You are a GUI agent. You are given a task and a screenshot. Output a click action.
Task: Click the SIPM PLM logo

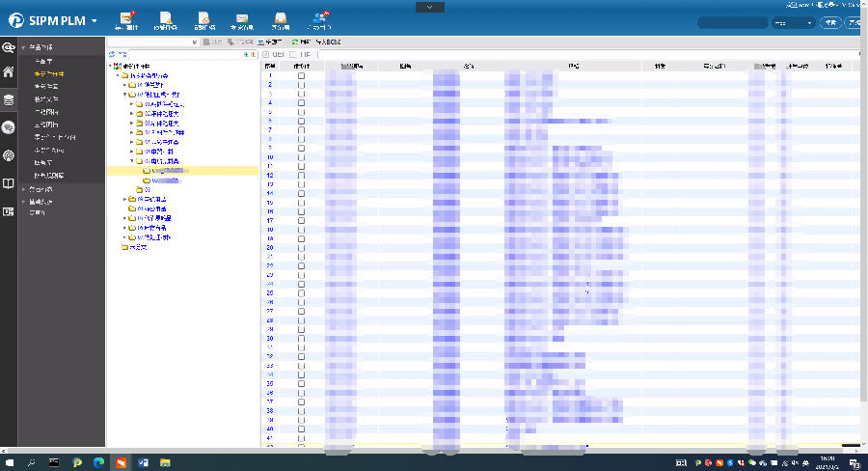(47, 20)
